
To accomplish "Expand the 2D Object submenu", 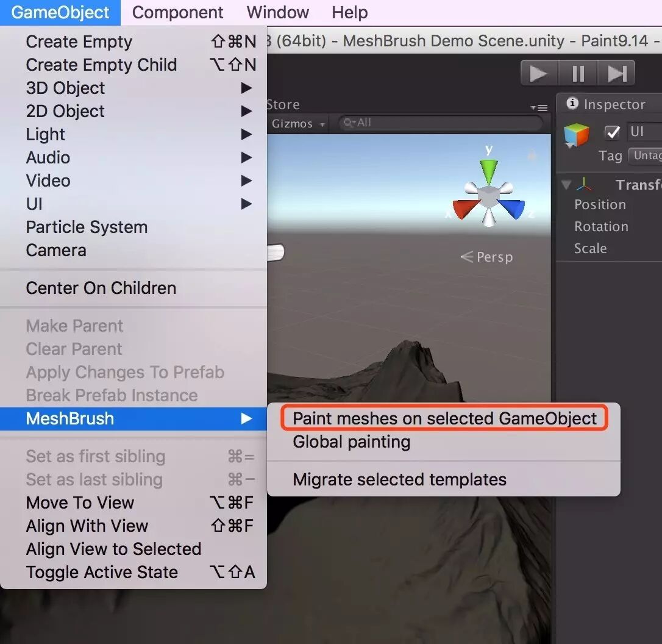I will click(x=133, y=111).
